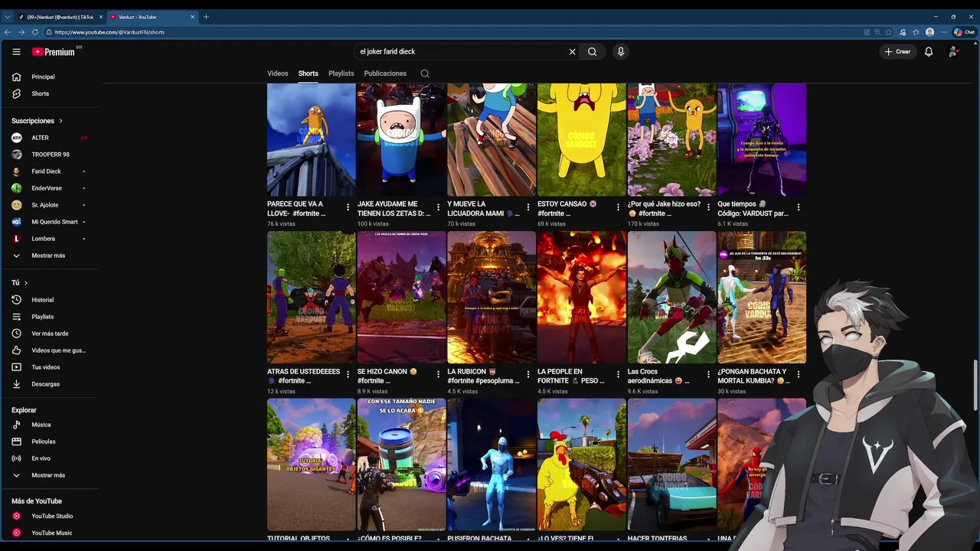Open YouTube Music link
The height and width of the screenshot is (551, 980).
tap(50, 533)
